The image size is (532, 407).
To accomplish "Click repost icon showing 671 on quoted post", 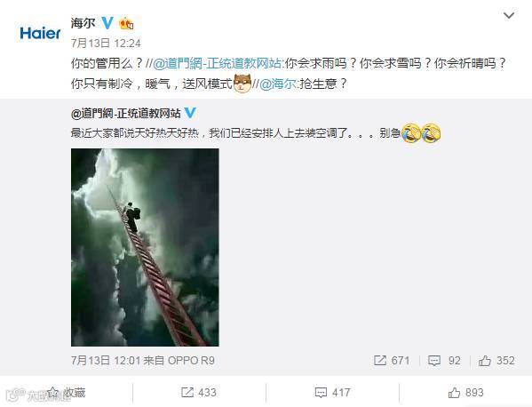I will (392, 361).
